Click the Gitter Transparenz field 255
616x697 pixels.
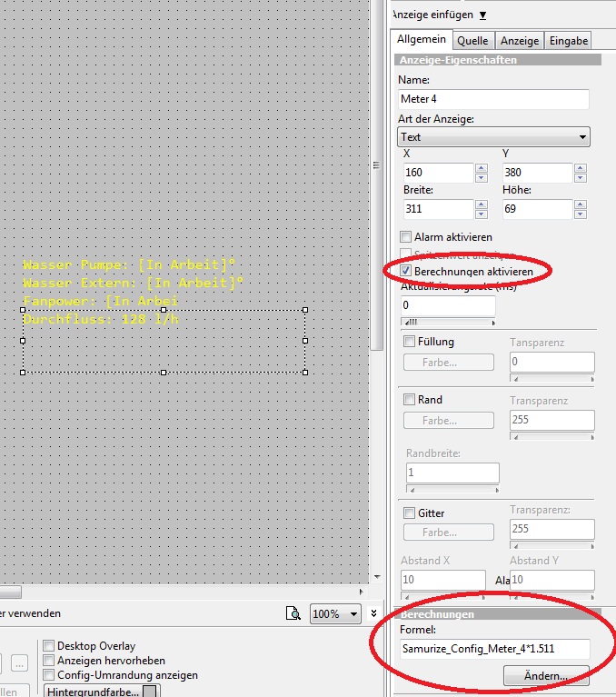tap(552, 529)
